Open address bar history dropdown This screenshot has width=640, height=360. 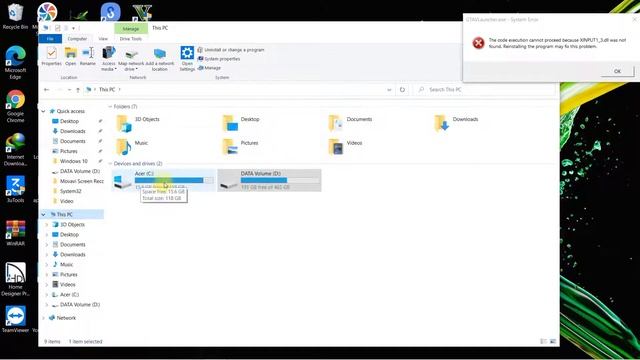[x=389, y=89]
